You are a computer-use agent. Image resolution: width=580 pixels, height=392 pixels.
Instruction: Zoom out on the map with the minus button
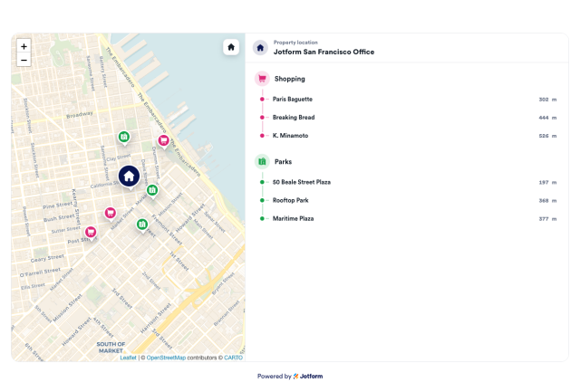tap(24, 60)
